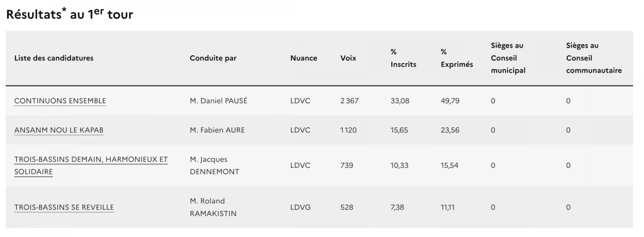Open TROIS-BASSINS DEMAIN, HARMONIEUX ET SOLIDAIRE link
This screenshot has height=237, width=644.
coord(91,159)
